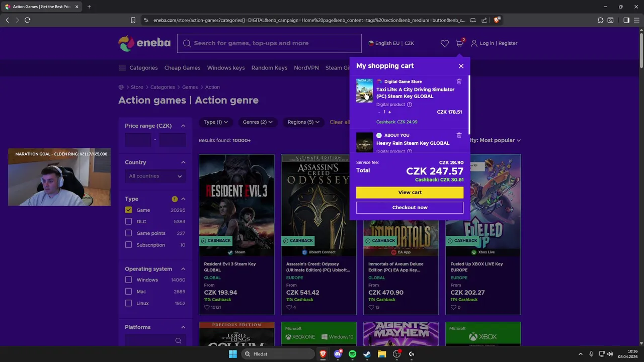Open Steam from the taskbar
The width and height of the screenshot is (644, 362).
[x=367, y=354]
